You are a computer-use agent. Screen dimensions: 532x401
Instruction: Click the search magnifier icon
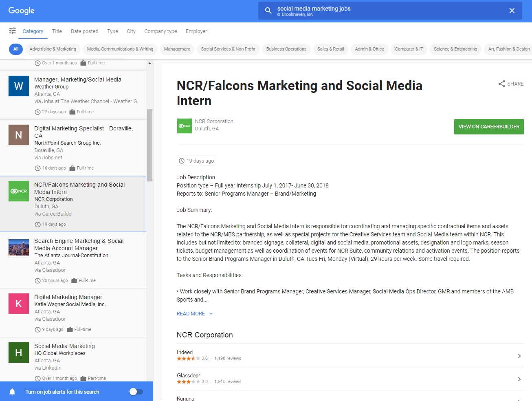(268, 11)
